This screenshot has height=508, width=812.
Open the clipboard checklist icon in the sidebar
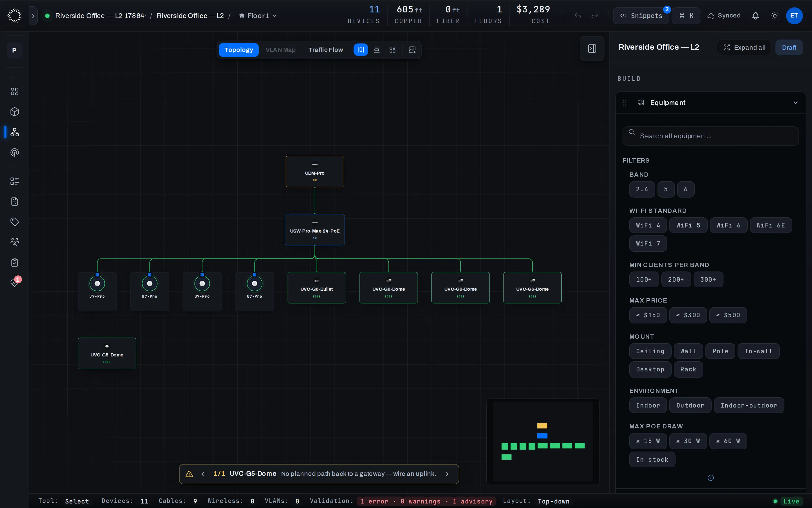tap(14, 262)
